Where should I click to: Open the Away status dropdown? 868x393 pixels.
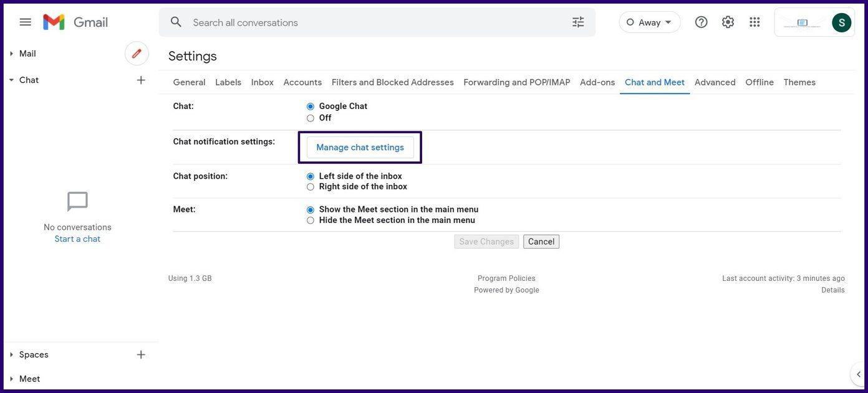pyautogui.click(x=650, y=22)
